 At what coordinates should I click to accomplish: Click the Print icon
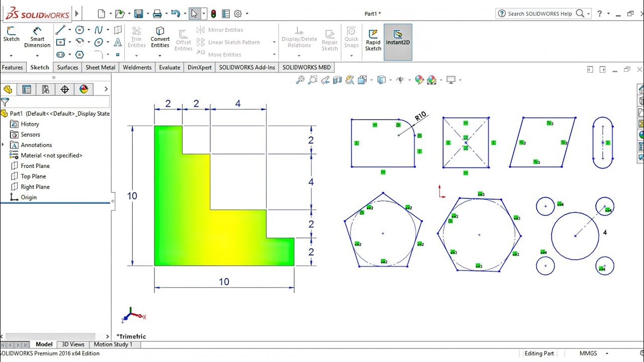pyautogui.click(x=157, y=14)
